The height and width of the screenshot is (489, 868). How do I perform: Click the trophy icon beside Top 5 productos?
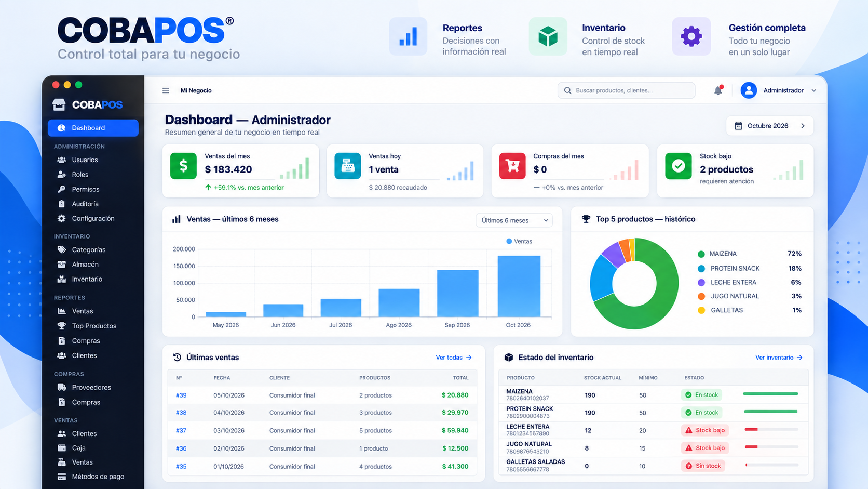(586, 219)
